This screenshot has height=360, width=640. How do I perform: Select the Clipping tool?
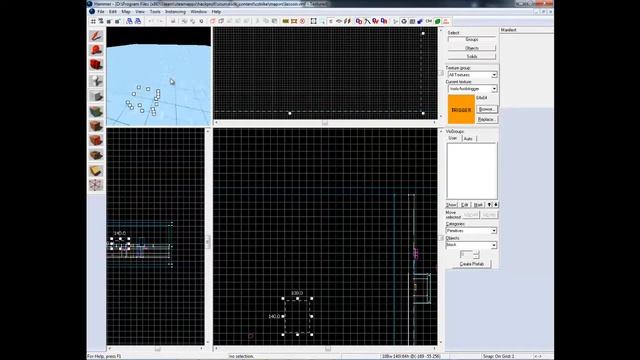click(96, 171)
